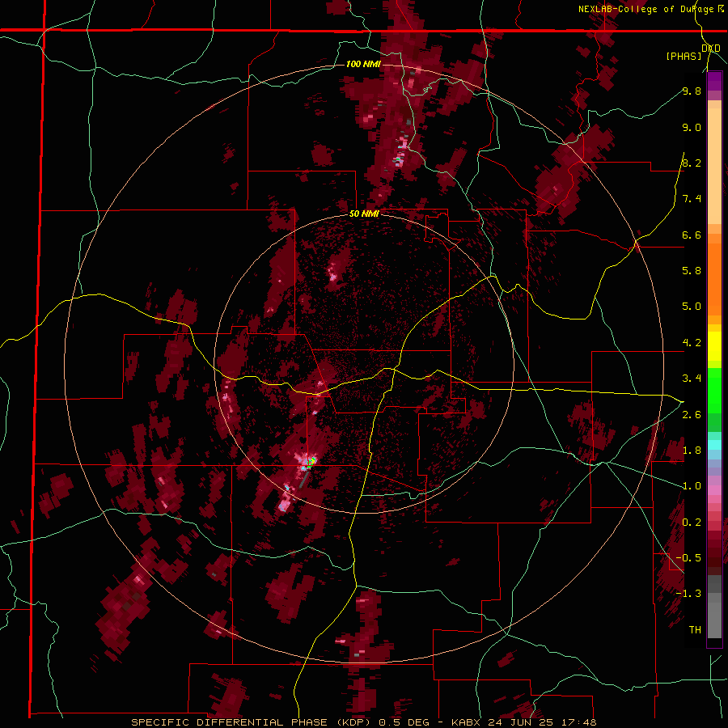Click the 50 NMI range ring label
Screen dimensions: 728x728
pyautogui.click(x=364, y=214)
